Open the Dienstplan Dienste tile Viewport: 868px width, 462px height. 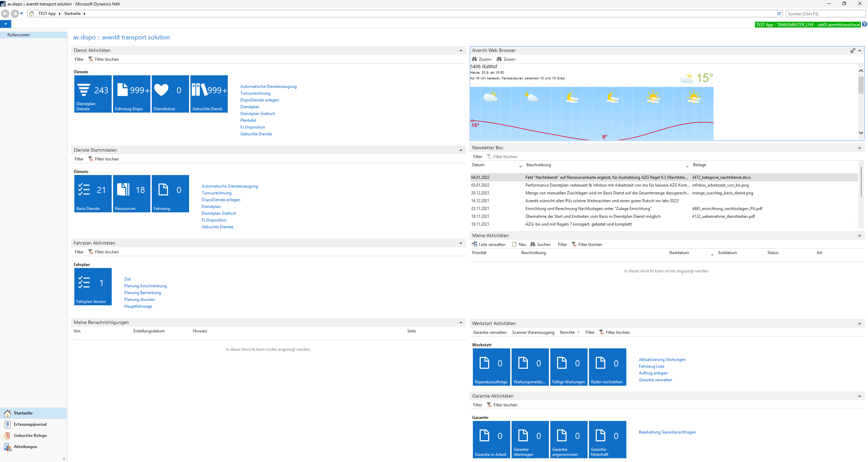[93, 94]
